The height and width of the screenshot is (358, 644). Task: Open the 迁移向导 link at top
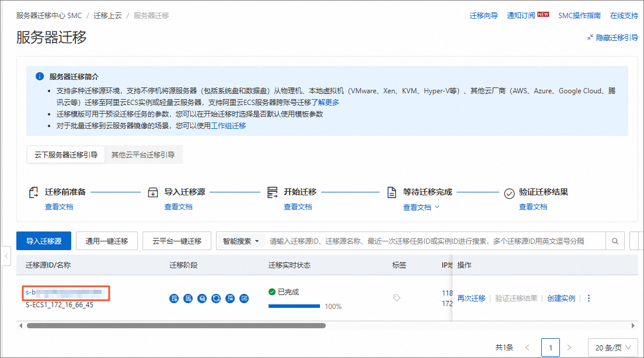[x=483, y=16]
